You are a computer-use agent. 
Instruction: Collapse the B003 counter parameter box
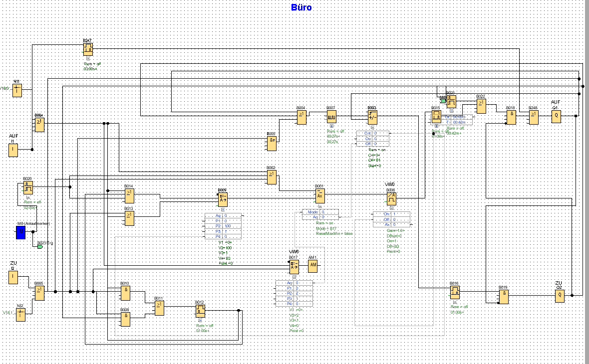tap(372, 127)
